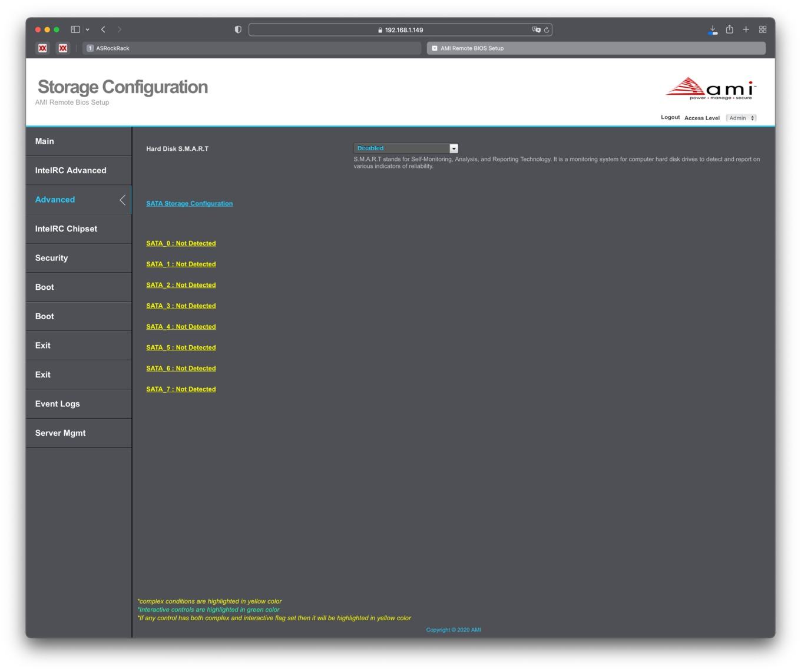Show tab overview grid icon
The height and width of the screenshot is (672, 801).
click(763, 29)
